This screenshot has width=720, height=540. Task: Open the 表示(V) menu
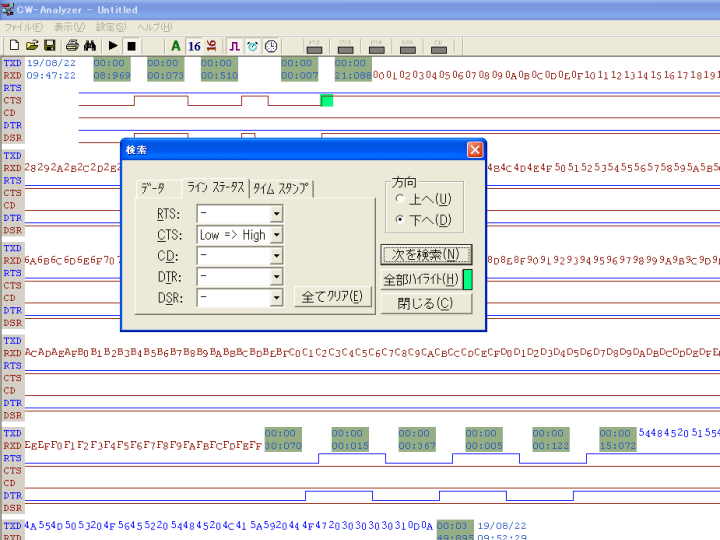pyautogui.click(x=69, y=27)
